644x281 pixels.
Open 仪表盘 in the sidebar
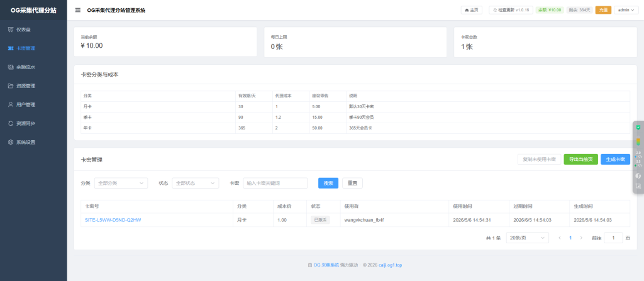click(x=33, y=29)
